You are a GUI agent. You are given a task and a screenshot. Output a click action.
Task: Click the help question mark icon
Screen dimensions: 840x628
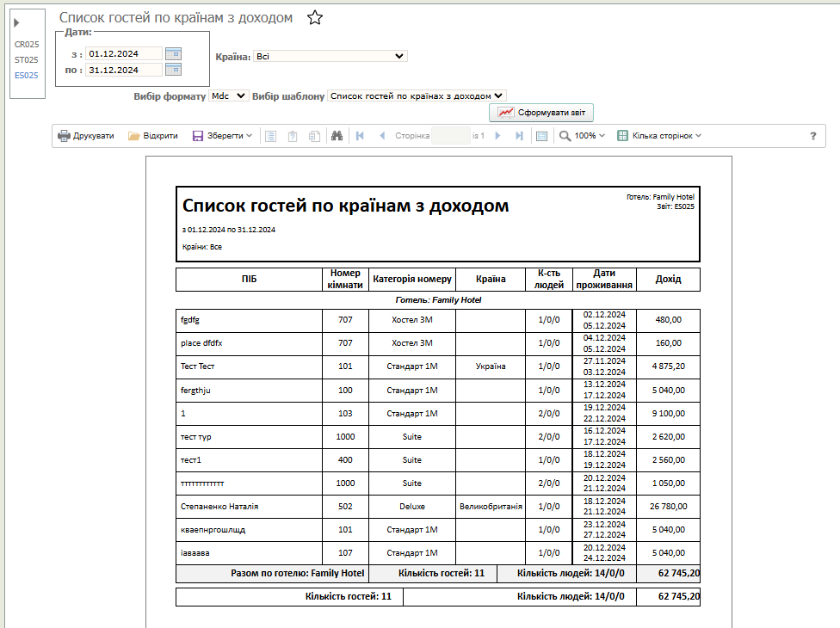coord(812,136)
